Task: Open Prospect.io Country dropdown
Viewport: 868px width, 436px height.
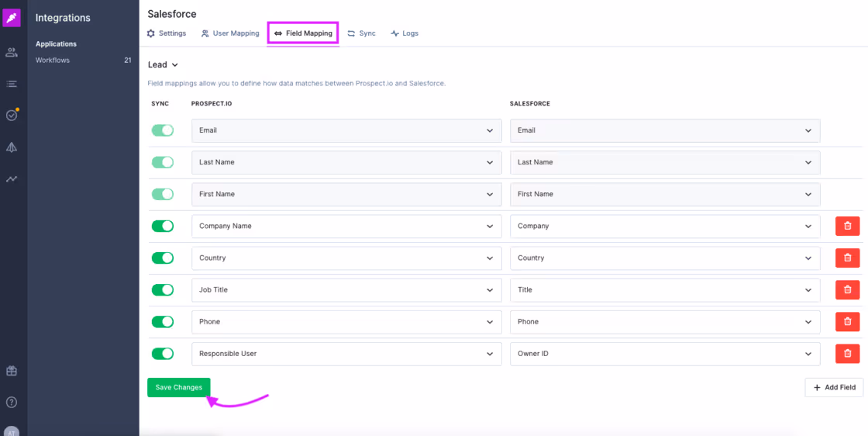Action: click(x=346, y=258)
